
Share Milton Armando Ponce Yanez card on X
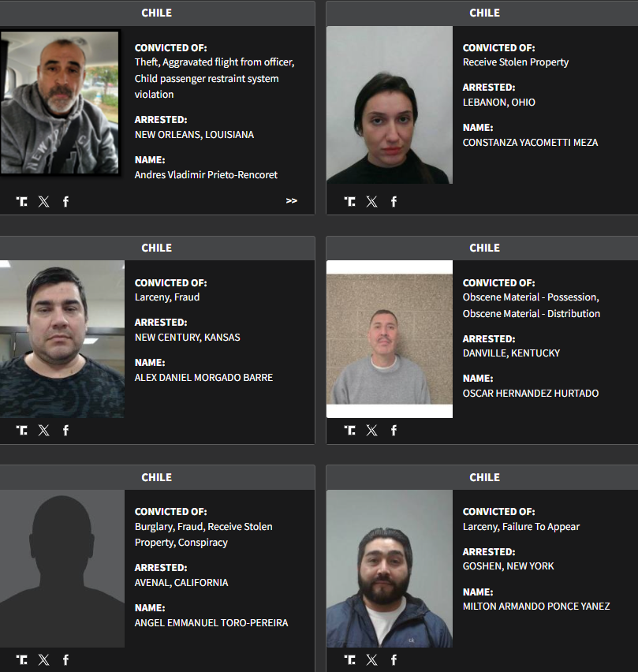pyautogui.click(x=372, y=659)
